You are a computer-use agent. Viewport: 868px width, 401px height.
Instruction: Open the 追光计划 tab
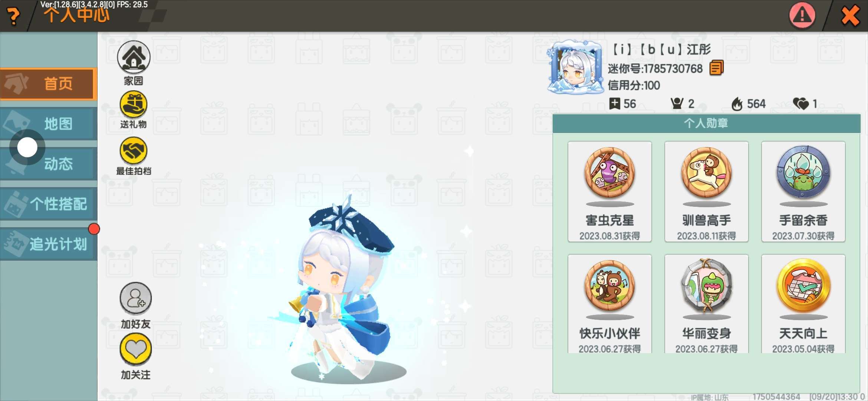(48, 244)
